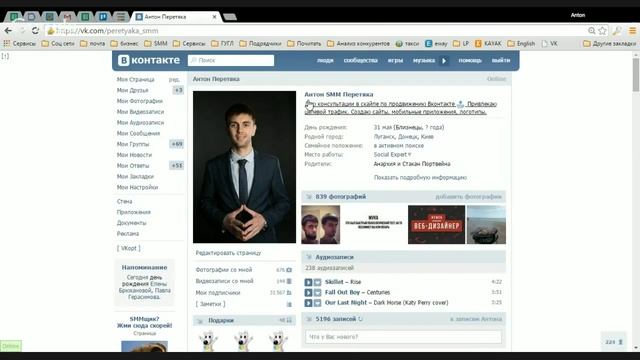Open the Подрядчики bookmark folder
This screenshot has width=640, height=360.
tap(260, 43)
